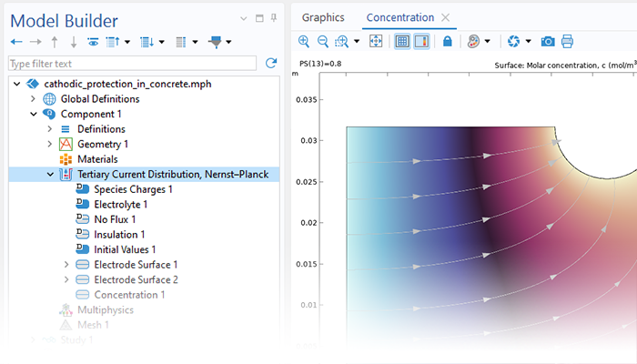Click the Zoom Extents icon
Screen dimensions: 637x364
(x=376, y=42)
